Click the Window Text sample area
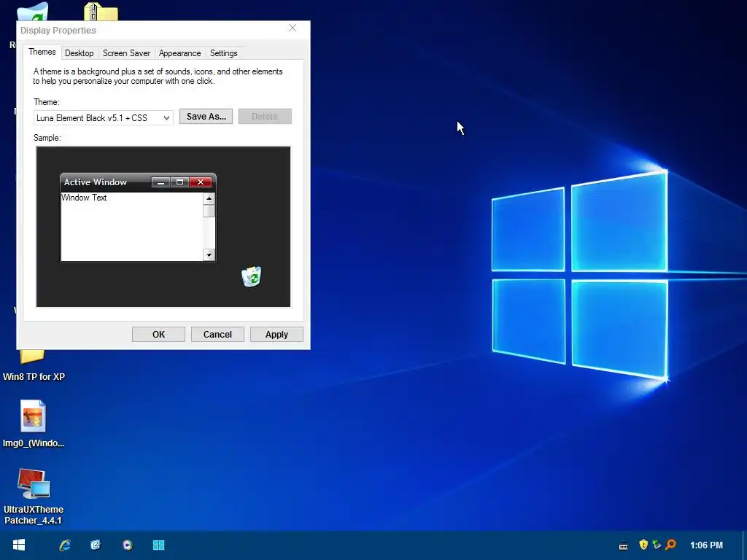 [132, 227]
